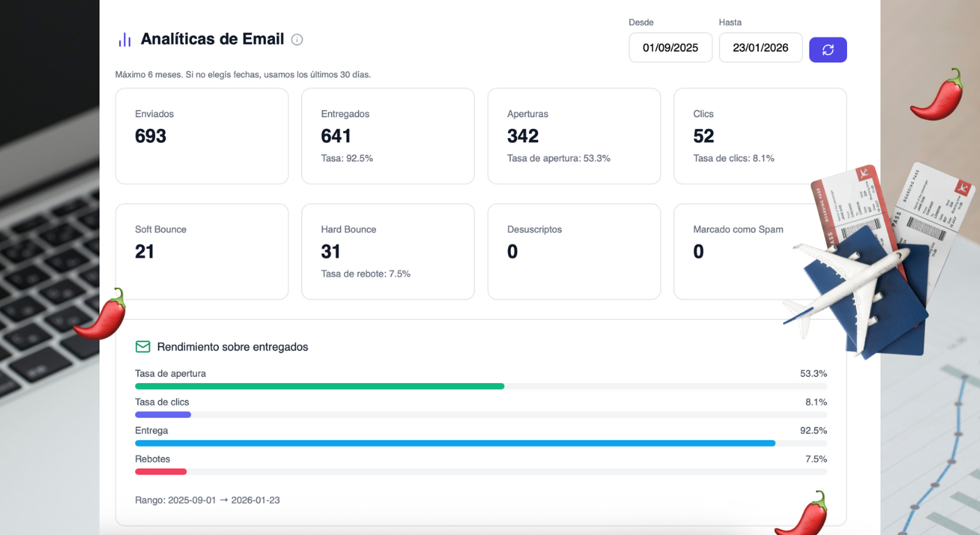Click the Hard Bounce card
980x535 pixels.
(x=388, y=251)
